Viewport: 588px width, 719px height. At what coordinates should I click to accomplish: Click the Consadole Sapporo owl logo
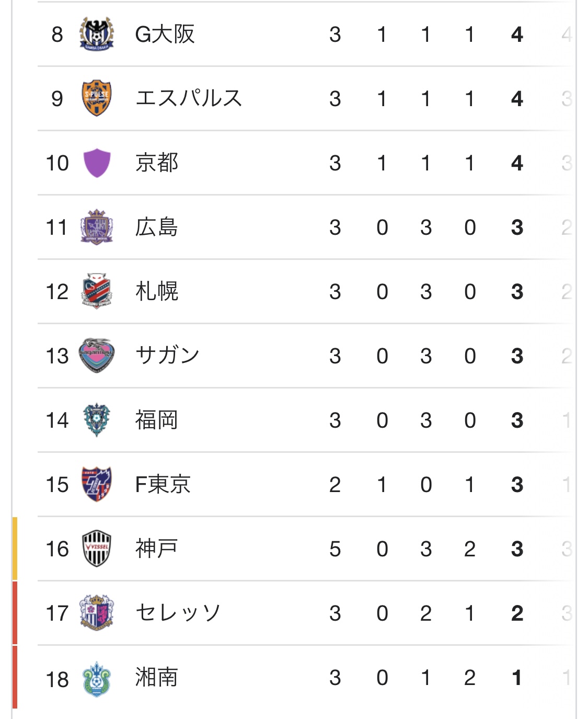tap(97, 291)
